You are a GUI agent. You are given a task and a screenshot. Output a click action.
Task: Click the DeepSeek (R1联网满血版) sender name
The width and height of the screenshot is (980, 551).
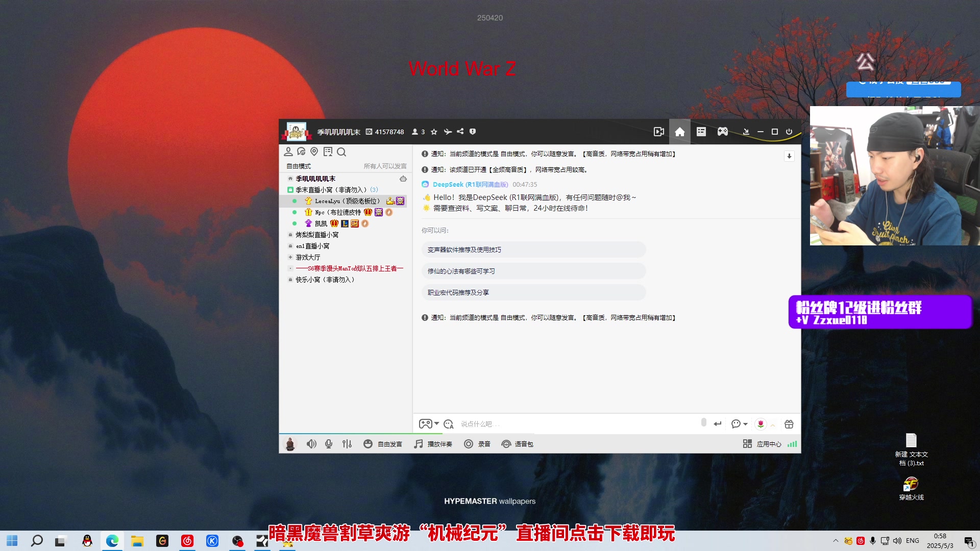click(470, 185)
